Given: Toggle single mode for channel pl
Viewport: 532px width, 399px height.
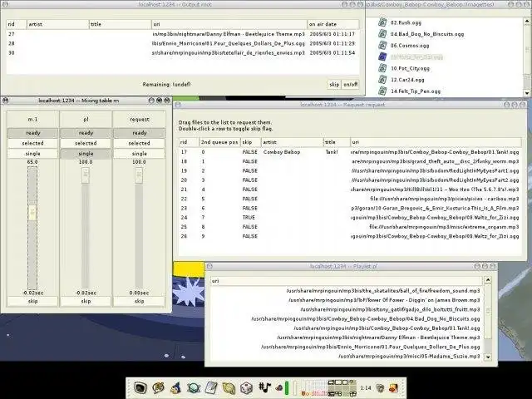Looking at the screenshot, I should tap(86, 154).
